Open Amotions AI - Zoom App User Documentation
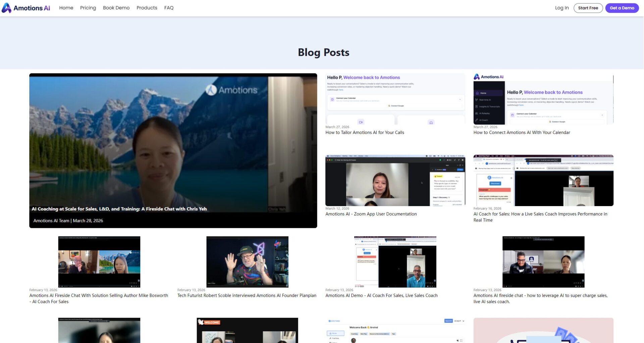644x343 pixels. (x=371, y=214)
